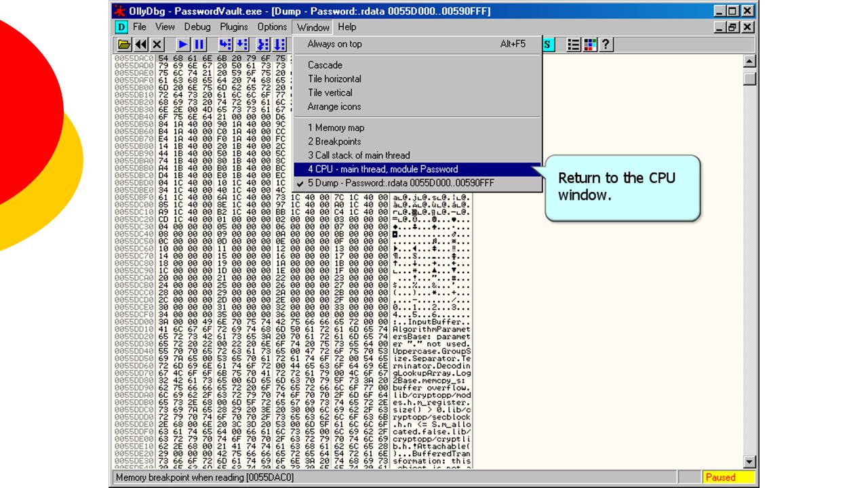Select checked 5 Dump - Password:.rdata entry
868x488 pixels.
(x=418, y=183)
